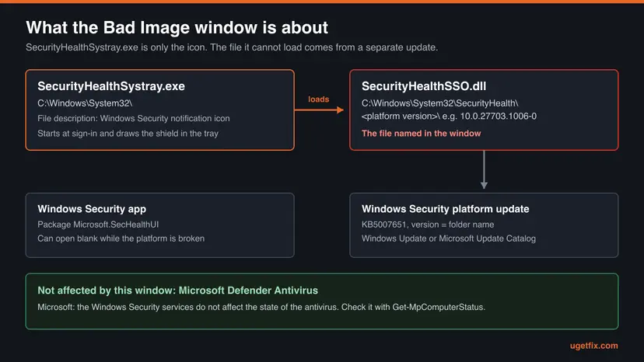Click the '<platform version>\ e.g. 10.0.27703.1006-0' line

click(449, 117)
